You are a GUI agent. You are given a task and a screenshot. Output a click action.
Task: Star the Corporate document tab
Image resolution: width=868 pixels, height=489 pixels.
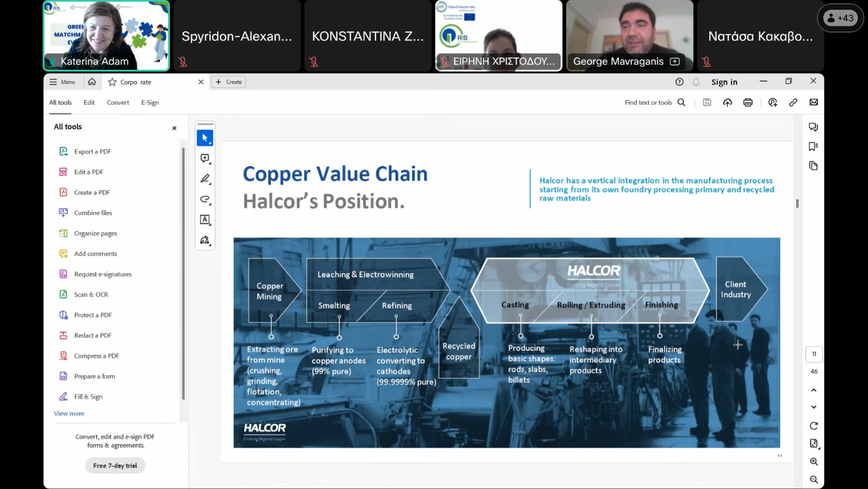(x=113, y=82)
